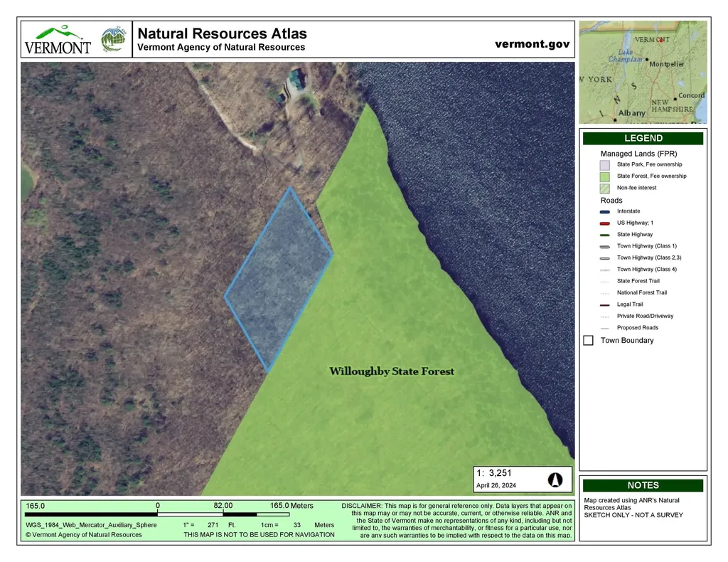Click the US Highway red line symbol

(604, 223)
